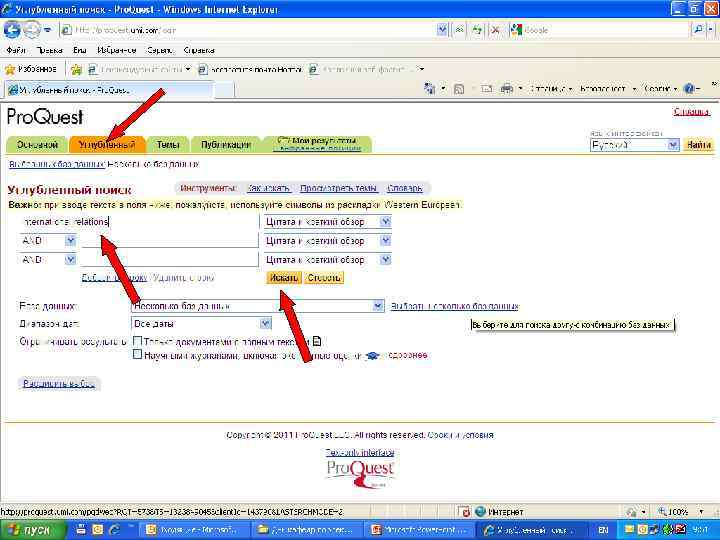
Task: Open the second AND operator dropdown
Action: (x=70, y=259)
